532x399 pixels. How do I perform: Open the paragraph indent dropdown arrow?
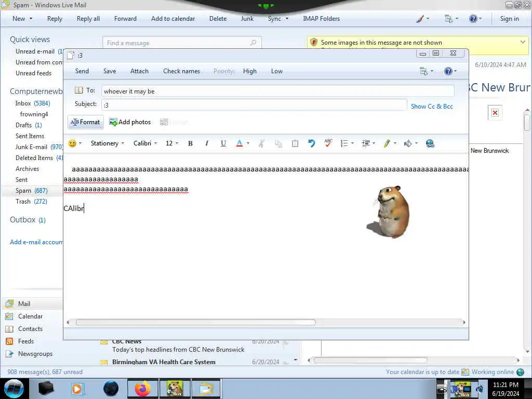374,143
